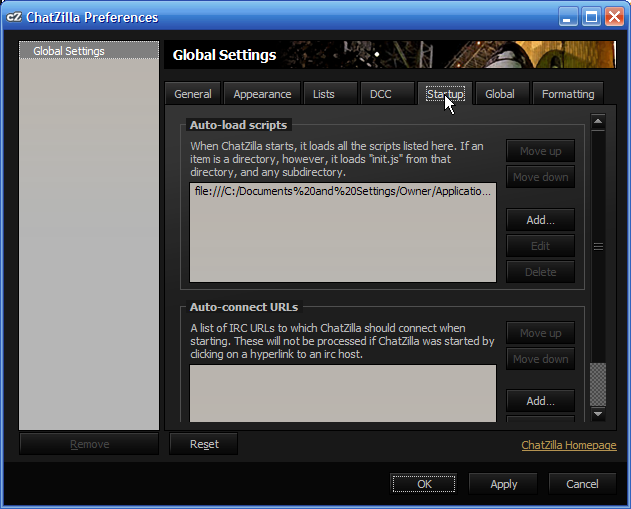Select the Startup tab

point(445,94)
